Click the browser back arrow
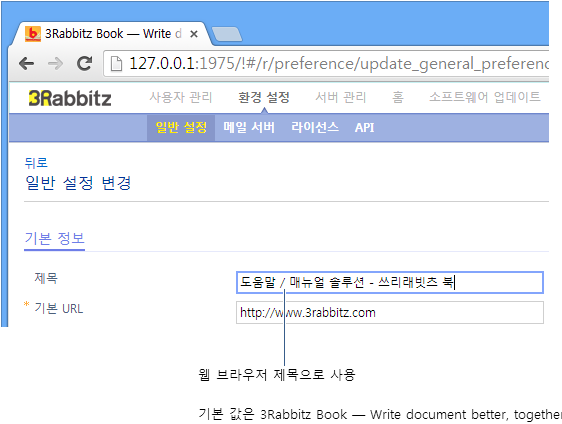 point(27,64)
